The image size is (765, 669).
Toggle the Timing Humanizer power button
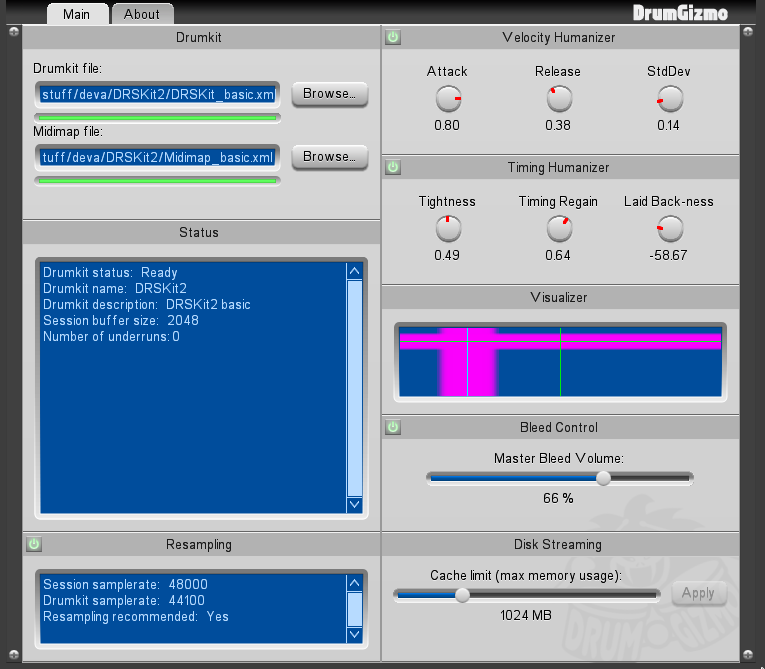point(393,167)
